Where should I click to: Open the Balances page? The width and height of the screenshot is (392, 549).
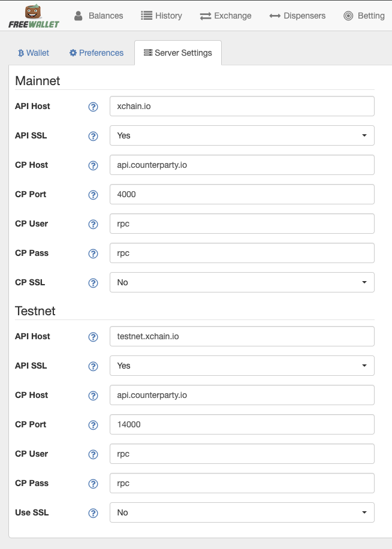pos(99,16)
